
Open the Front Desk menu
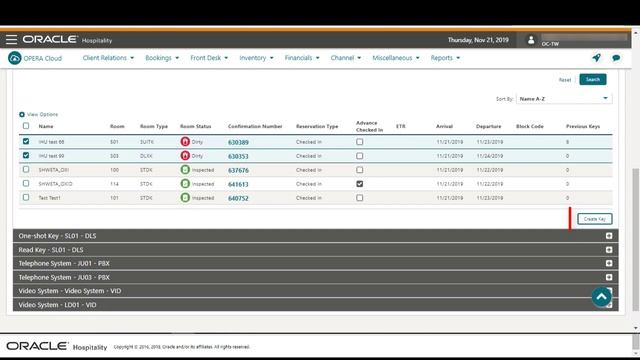tap(209, 58)
